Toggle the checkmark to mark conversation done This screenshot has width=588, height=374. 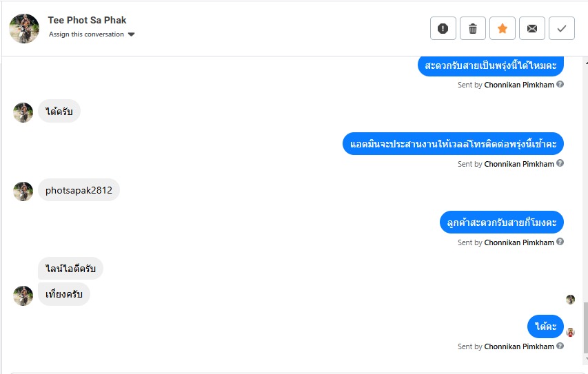[x=561, y=28]
